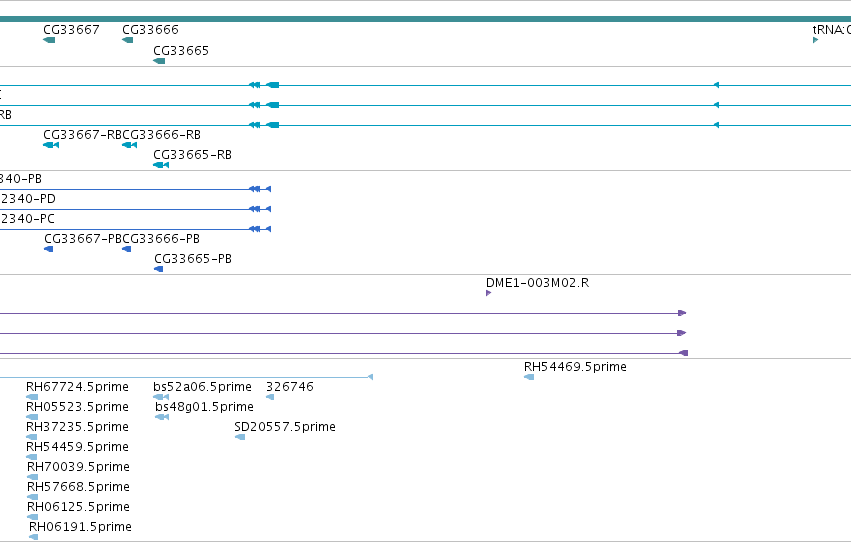This screenshot has height=542, width=851.
Task: Select the RH06125.5prime EST glyph
Action: (x=33, y=518)
